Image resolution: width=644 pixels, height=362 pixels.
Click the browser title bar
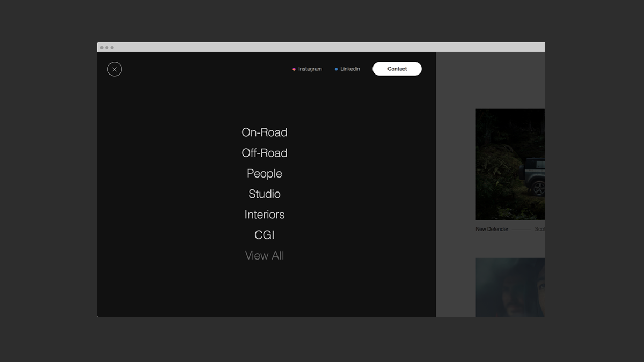pyautogui.click(x=321, y=47)
